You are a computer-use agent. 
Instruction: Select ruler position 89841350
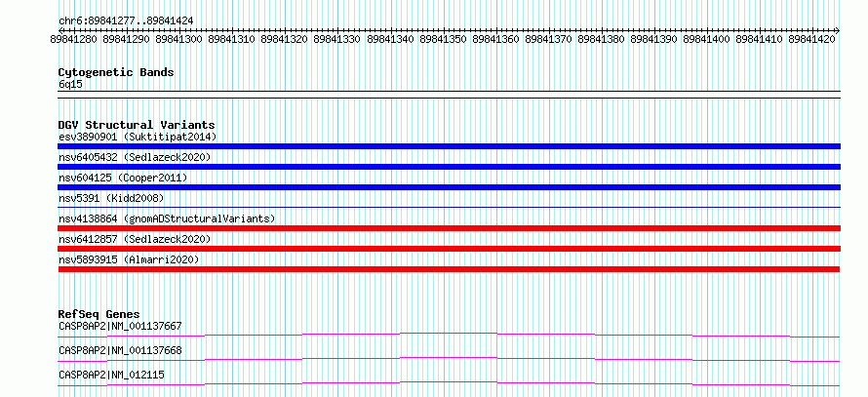coord(443,39)
